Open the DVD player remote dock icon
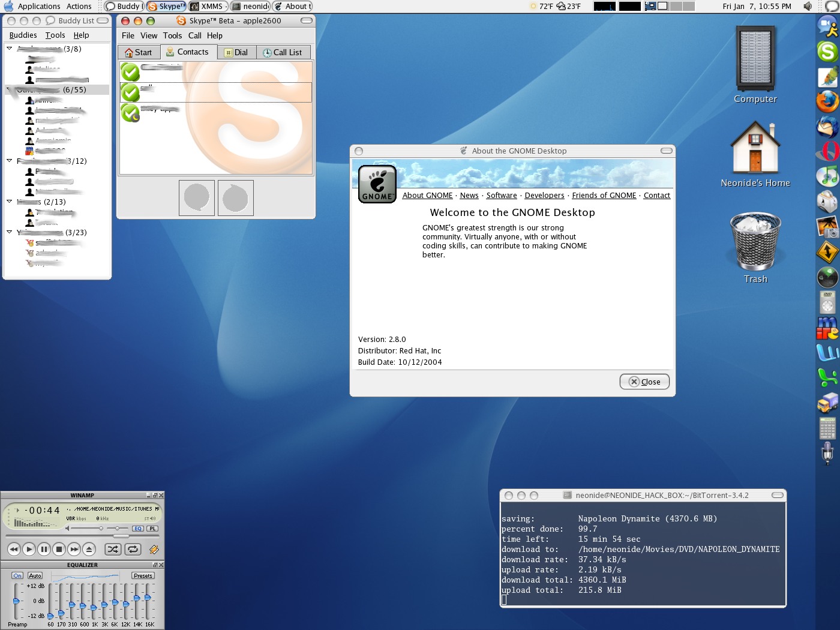The width and height of the screenshot is (840, 630). tap(827, 302)
